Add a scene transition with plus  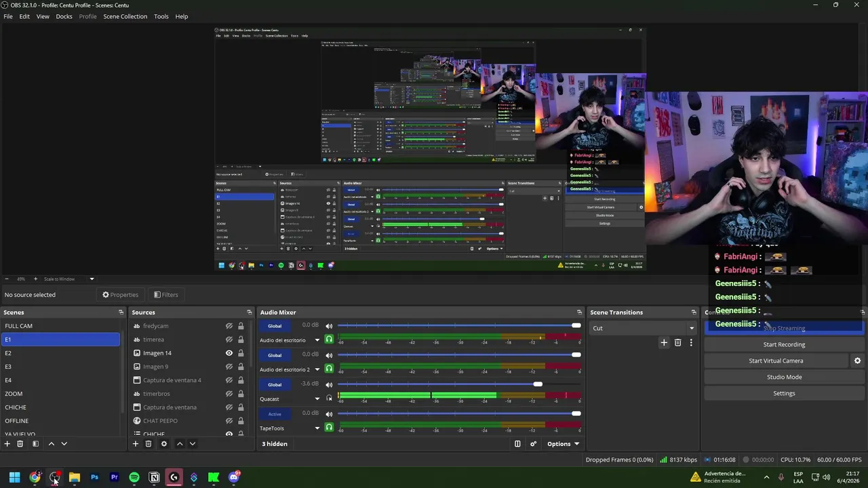pos(664,343)
